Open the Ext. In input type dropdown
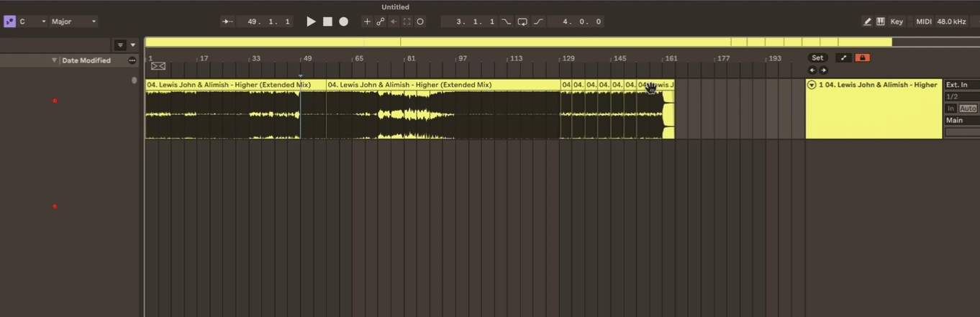The image size is (980, 317). pyautogui.click(x=962, y=85)
